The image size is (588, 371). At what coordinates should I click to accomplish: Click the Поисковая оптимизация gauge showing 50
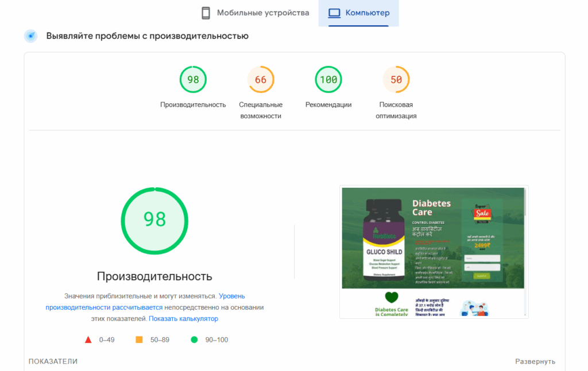[396, 79]
